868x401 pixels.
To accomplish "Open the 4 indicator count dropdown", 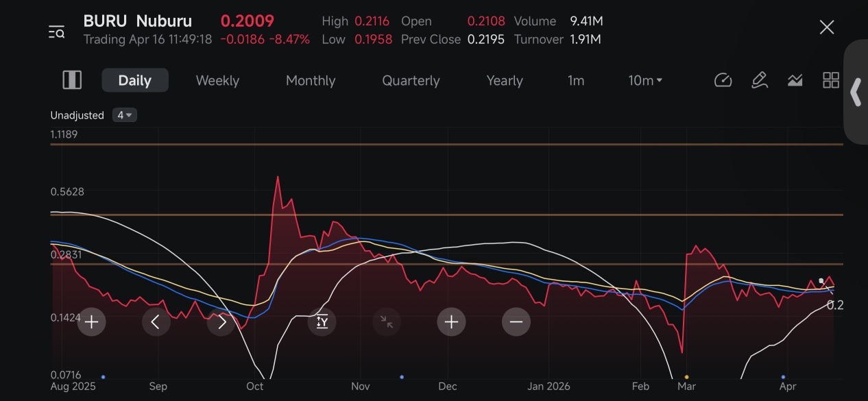I will pyautogui.click(x=125, y=115).
